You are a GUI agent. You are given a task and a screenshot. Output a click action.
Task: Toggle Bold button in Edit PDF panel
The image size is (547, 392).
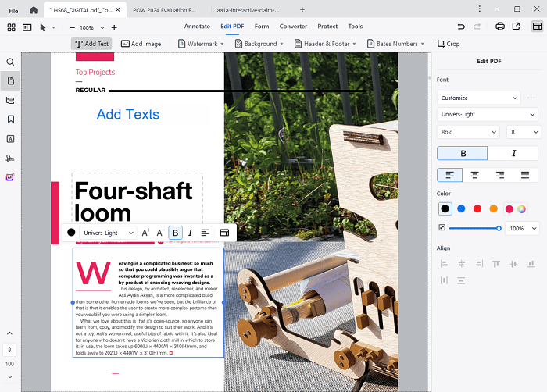click(x=462, y=153)
